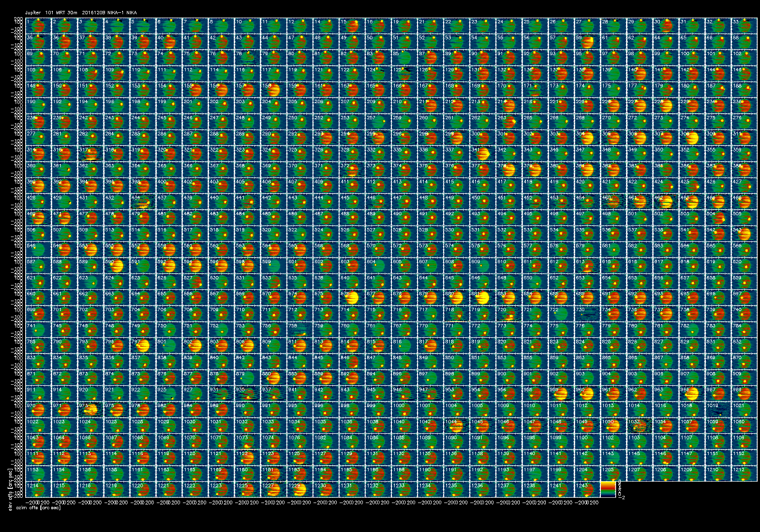Click map panel numbered 973
Viewport: 760px width, 532px height.
(x=90, y=409)
